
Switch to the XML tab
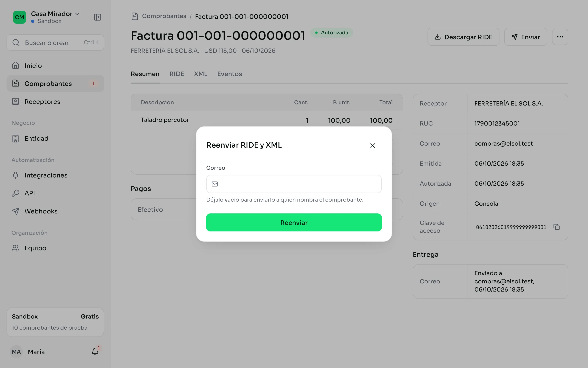pyautogui.click(x=200, y=74)
